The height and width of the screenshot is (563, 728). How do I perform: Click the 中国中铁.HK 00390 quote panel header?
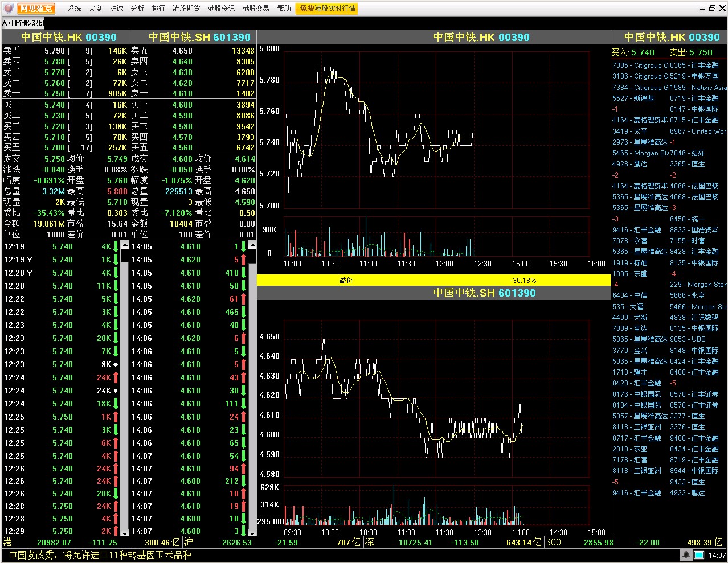[x=66, y=38]
